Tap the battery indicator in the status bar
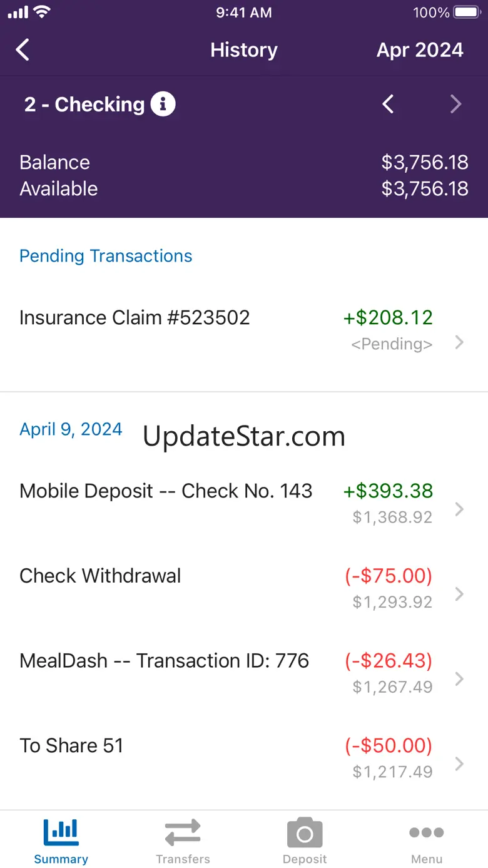The width and height of the screenshot is (488, 868). [466, 13]
